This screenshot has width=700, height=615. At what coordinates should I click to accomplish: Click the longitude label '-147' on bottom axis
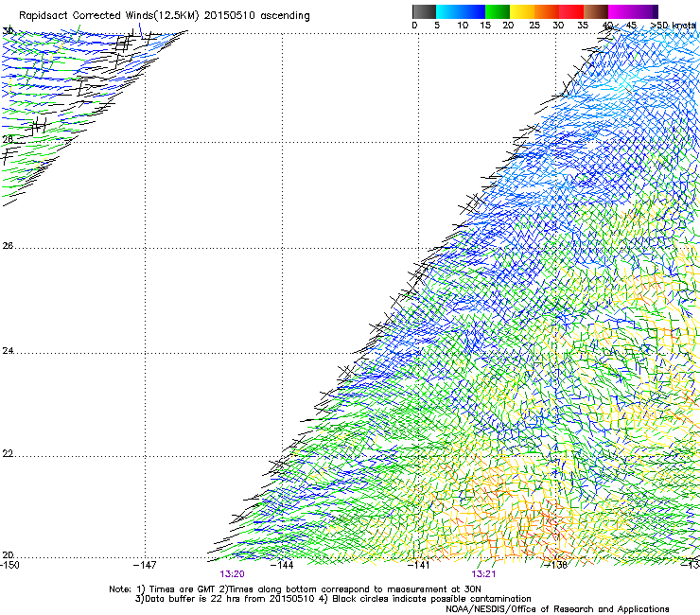tap(145, 565)
